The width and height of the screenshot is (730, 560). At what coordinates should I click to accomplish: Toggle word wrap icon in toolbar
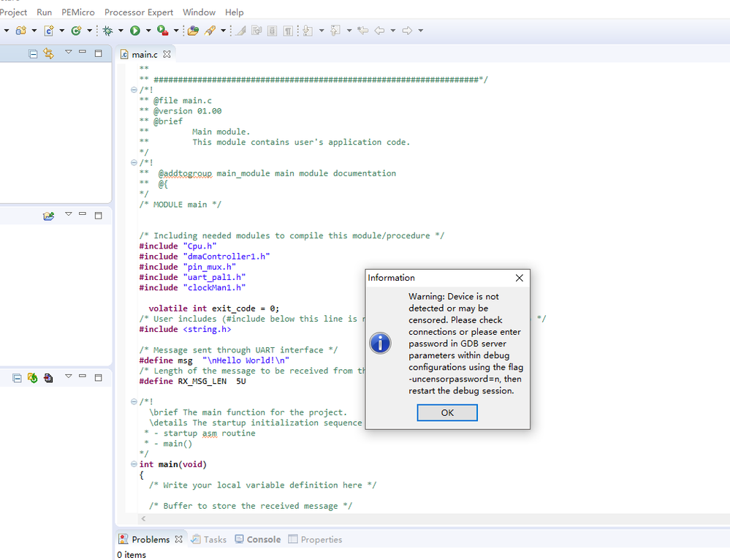point(256,31)
